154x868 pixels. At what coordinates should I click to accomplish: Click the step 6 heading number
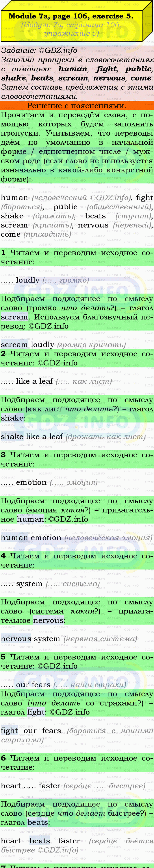click(3, 758)
